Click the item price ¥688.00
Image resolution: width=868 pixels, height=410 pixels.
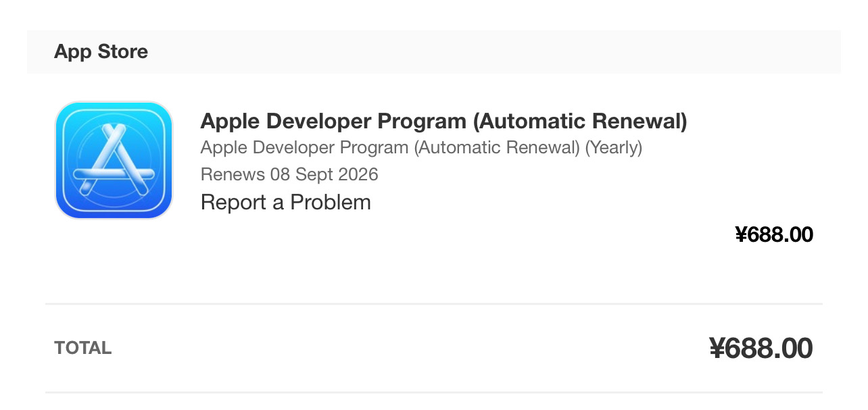tap(773, 234)
